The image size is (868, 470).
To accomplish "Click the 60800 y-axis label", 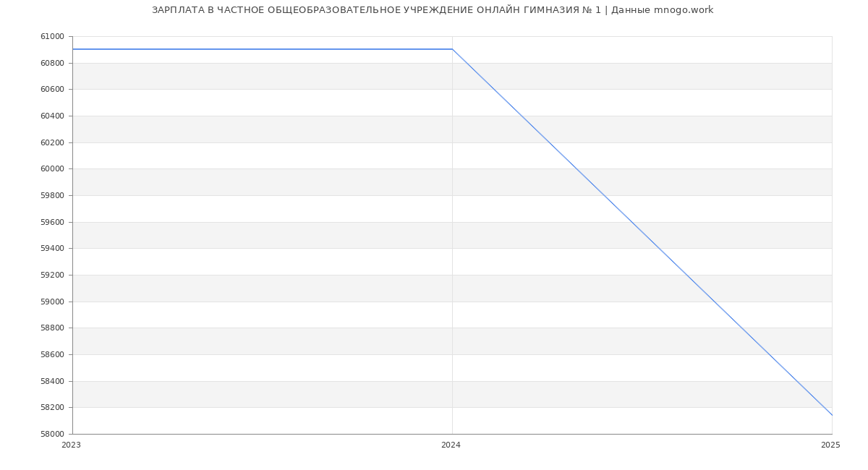I will 52,64.
